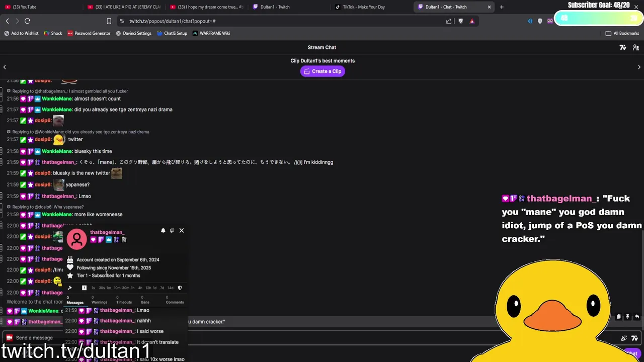Open a new browser tab with plus
The image size is (644, 362).
click(502, 7)
